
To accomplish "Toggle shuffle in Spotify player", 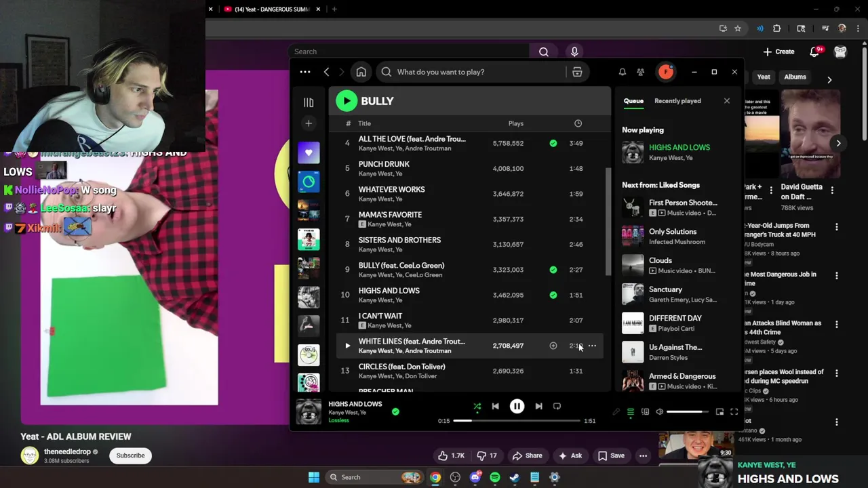I will tap(477, 407).
